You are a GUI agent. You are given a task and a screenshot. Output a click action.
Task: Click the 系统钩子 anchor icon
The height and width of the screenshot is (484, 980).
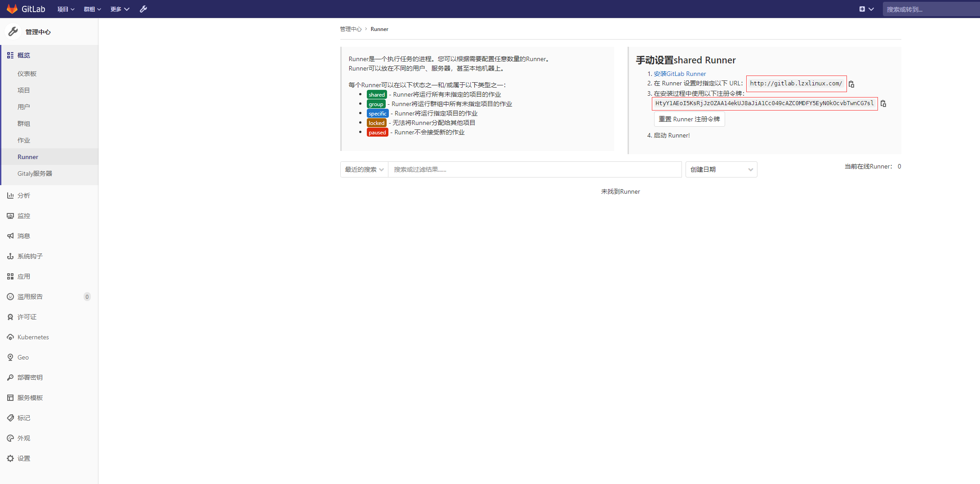coord(10,256)
